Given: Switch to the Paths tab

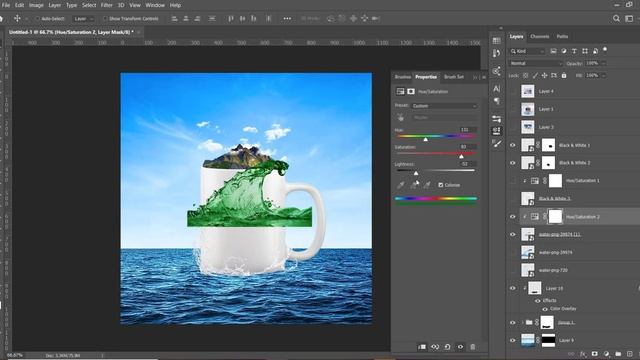Looking at the screenshot, I should tap(562, 36).
